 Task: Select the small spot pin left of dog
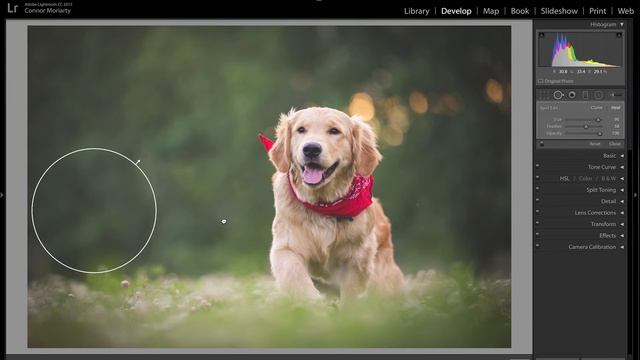(224, 222)
